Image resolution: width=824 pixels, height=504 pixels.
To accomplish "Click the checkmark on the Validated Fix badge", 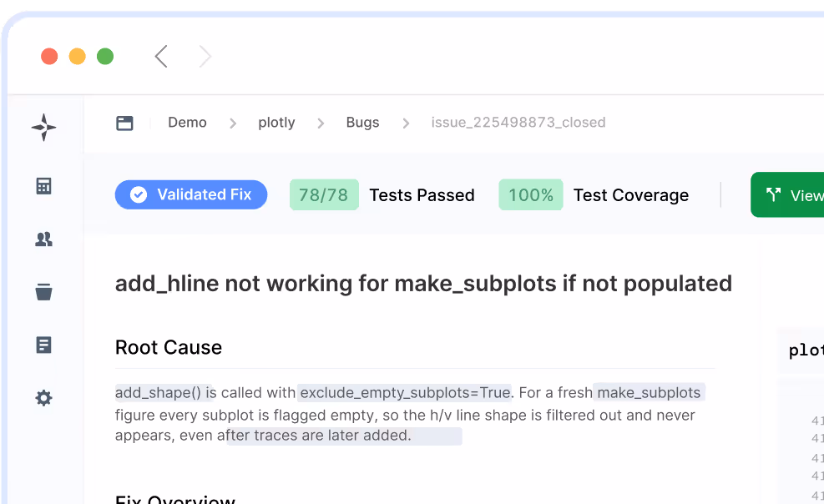I will (x=138, y=194).
